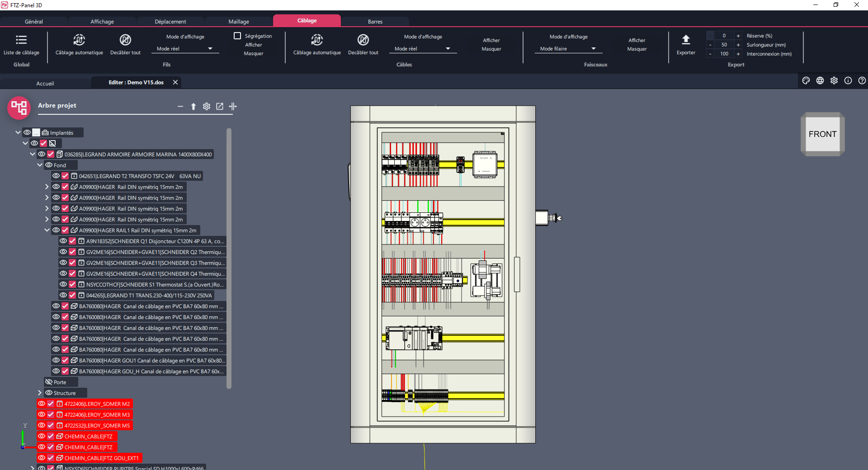
Task: Switch to the Accueil tab
Action: (x=45, y=83)
